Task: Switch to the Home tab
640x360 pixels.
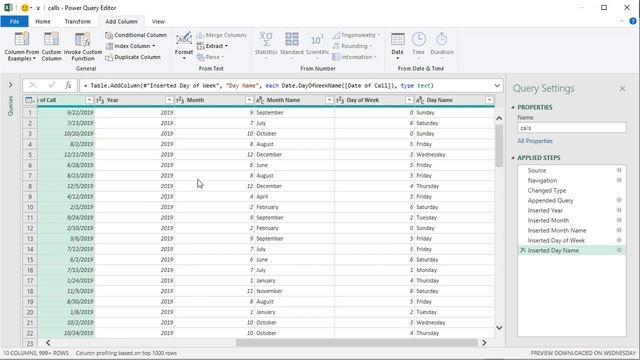Action: (x=43, y=22)
